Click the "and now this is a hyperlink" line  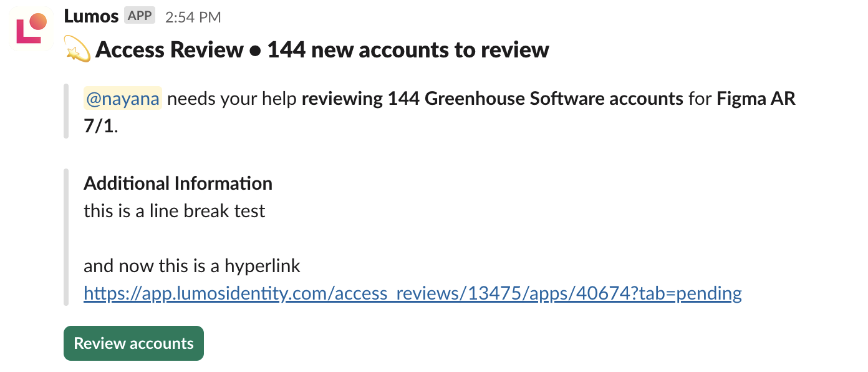[192, 267]
